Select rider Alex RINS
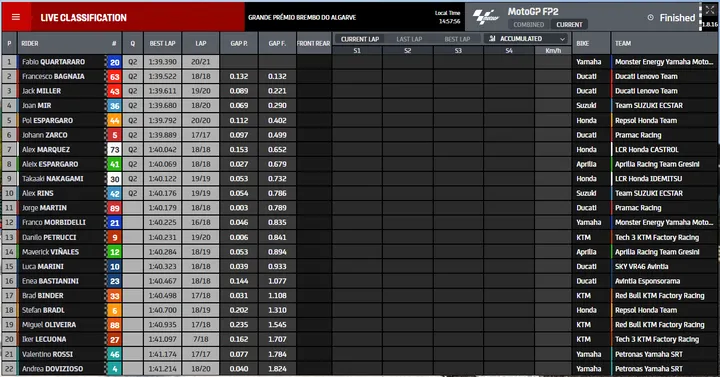This screenshot has height=377, width=720. pyautogui.click(x=38, y=193)
